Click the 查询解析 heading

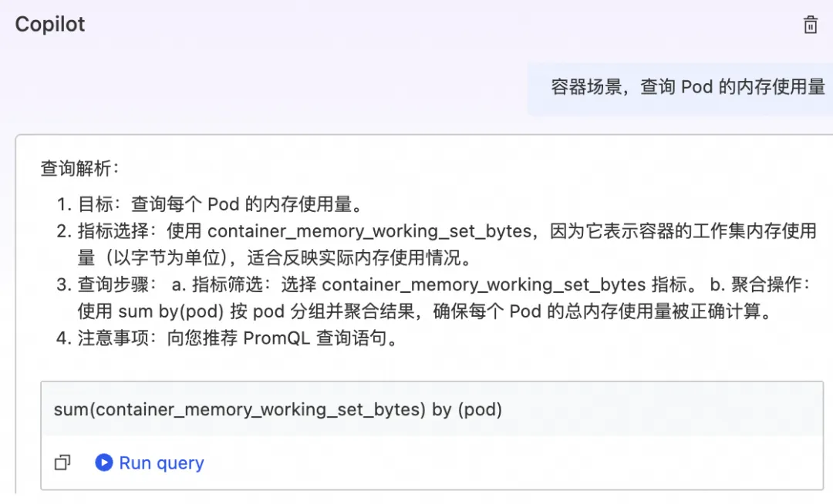(x=79, y=169)
